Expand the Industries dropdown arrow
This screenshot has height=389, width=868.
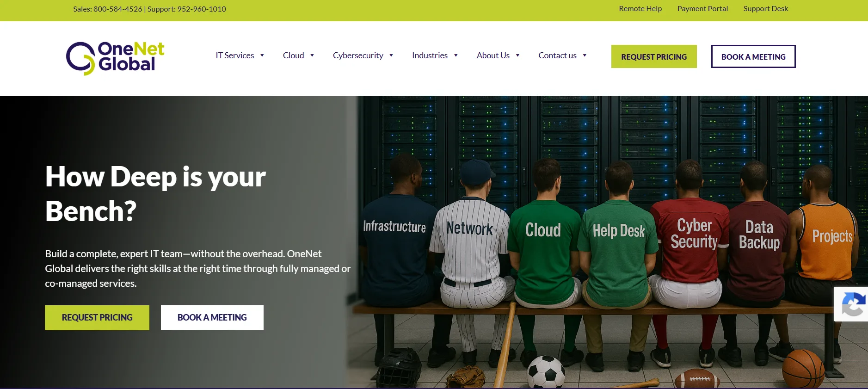[456, 56]
